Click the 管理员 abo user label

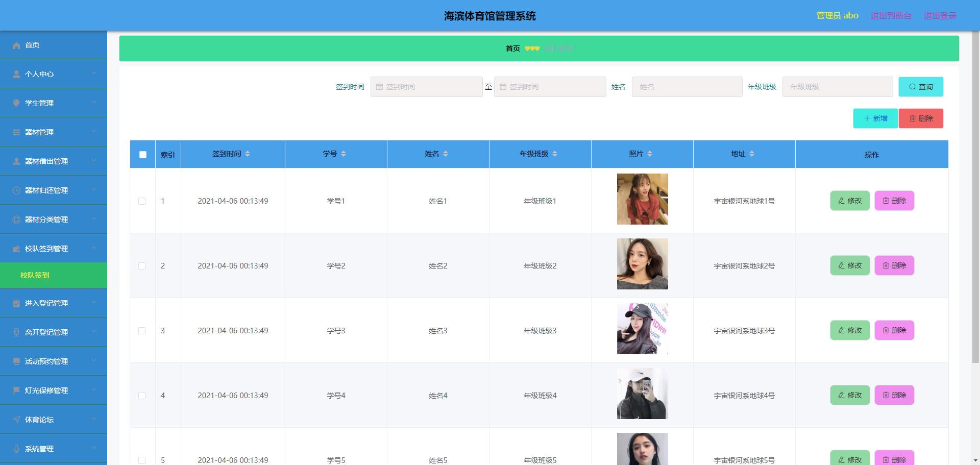pos(837,16)
